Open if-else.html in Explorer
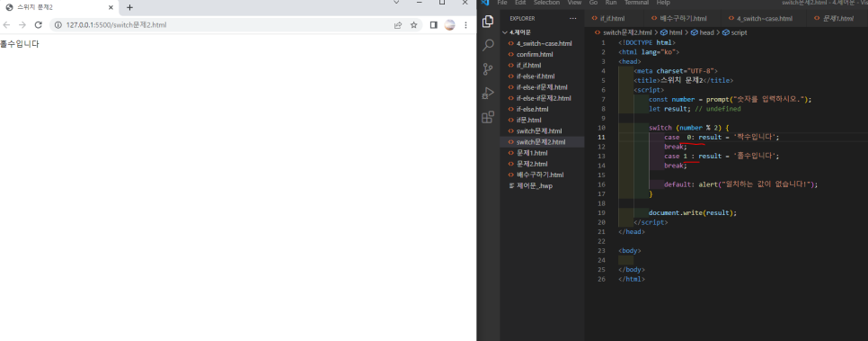The image size is (868, 341). 543,109
